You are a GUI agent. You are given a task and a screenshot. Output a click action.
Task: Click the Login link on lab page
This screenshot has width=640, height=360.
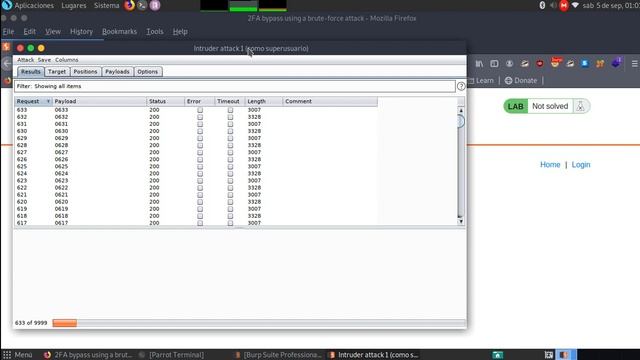581,164
